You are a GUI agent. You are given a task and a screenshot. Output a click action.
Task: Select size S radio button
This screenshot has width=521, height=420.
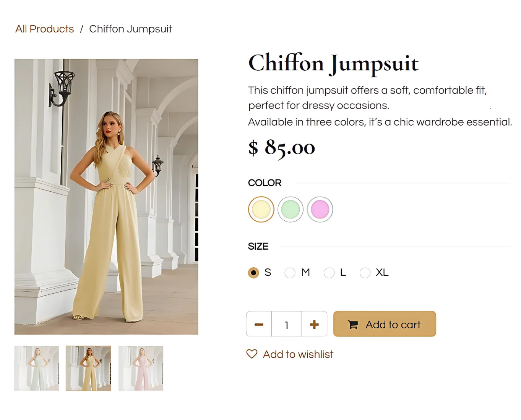click(x=253, y=273)
